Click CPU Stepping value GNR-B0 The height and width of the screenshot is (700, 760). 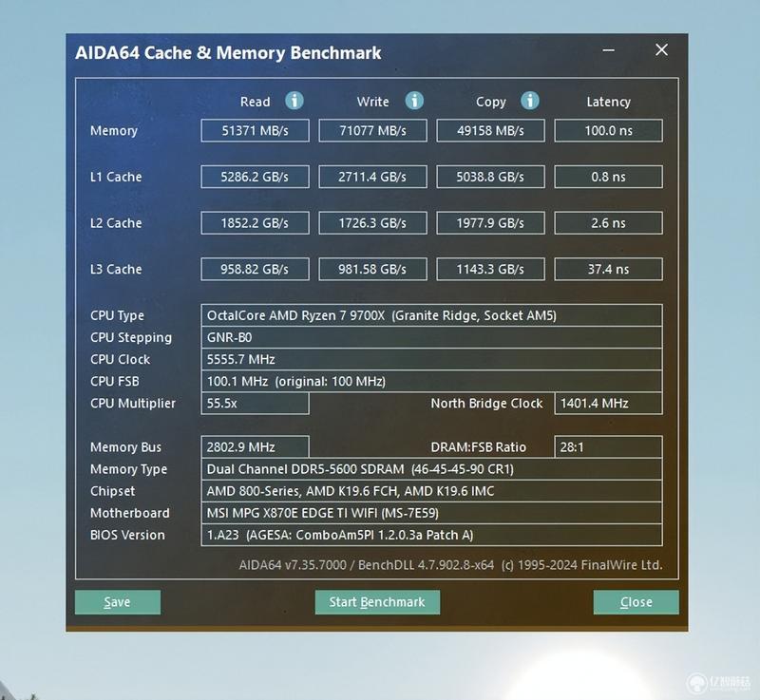click(x=431, y=337)
